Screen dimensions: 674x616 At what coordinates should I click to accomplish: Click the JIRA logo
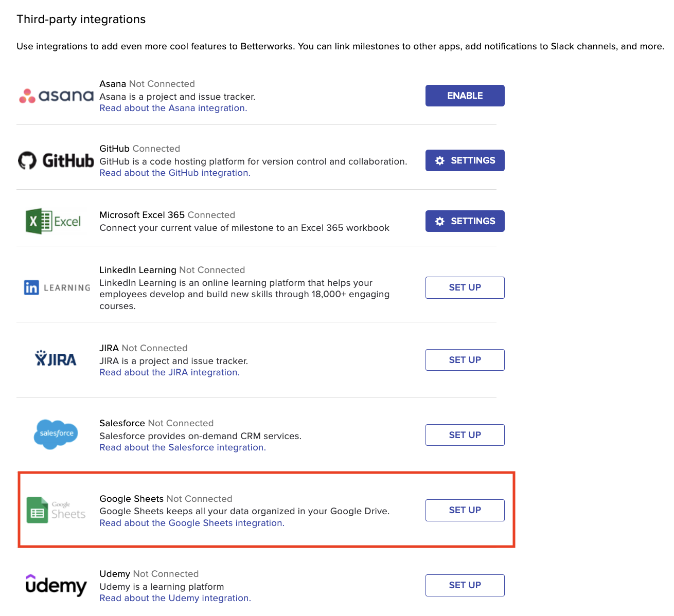pos(56,358)
